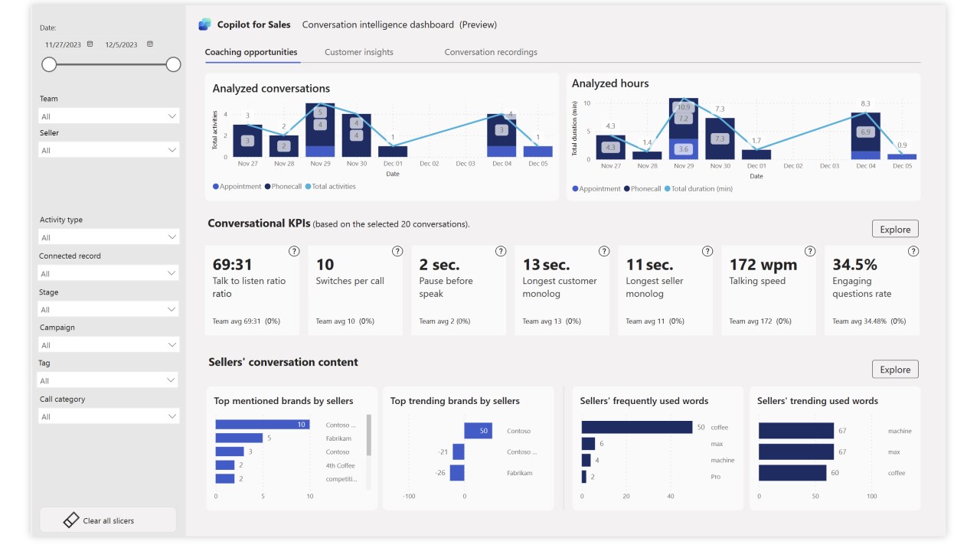
Task: Click Appointment legend marker in Analyzed hours
Action: (x=575, y=189)
